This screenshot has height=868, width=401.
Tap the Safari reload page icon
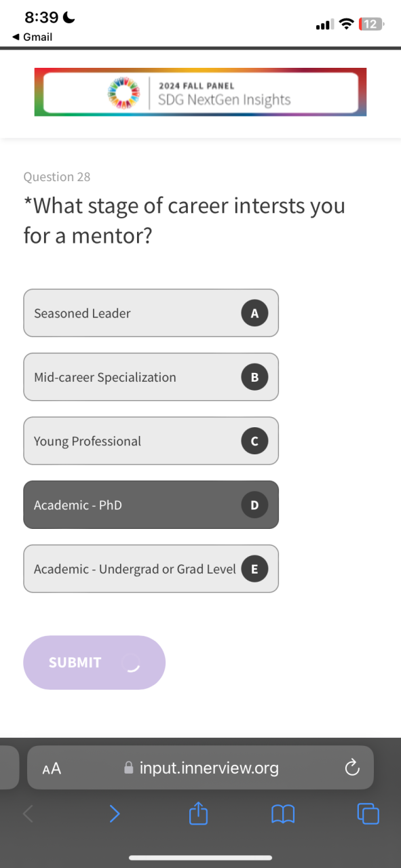pyautogui.click(x=351, y=768)
